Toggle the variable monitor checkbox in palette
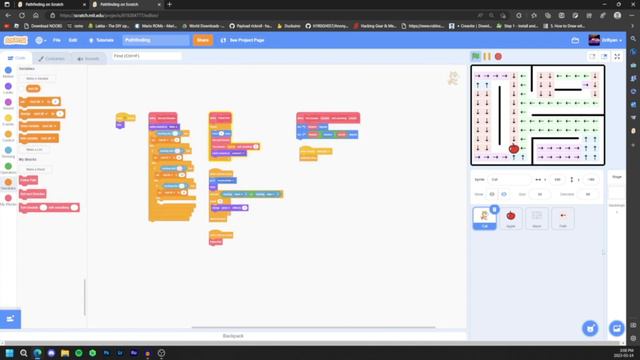 point(22,89)
